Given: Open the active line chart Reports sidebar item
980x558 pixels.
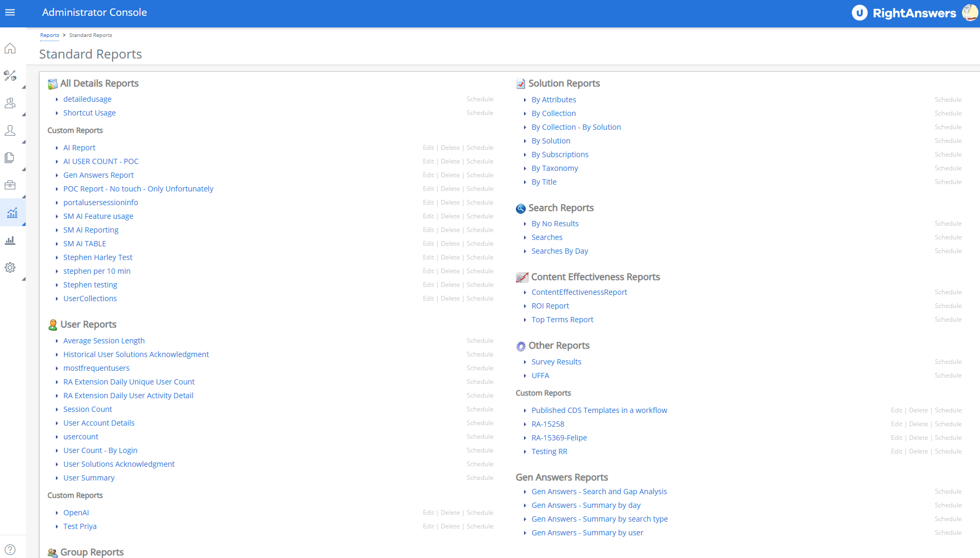Looking at the screenshot, I should [12, 213].
